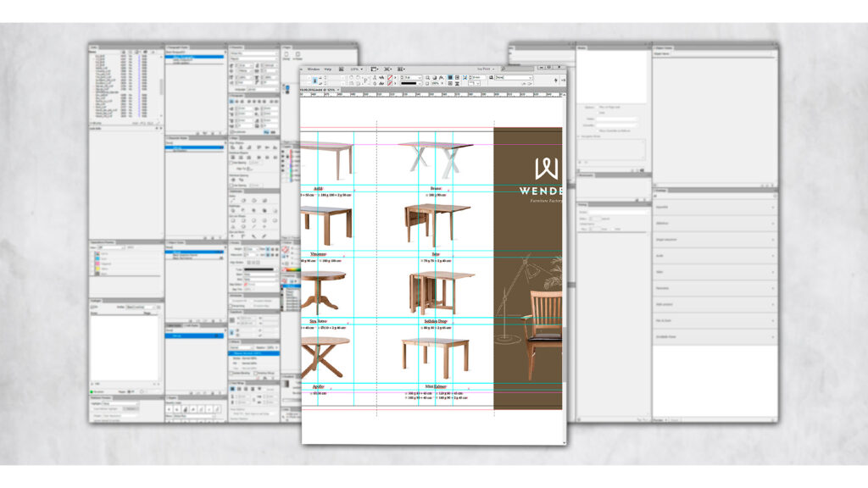This screenshot has width=868, height=488.
Task: Select the Object row in Effects panel
Action: tap(253, 353)
